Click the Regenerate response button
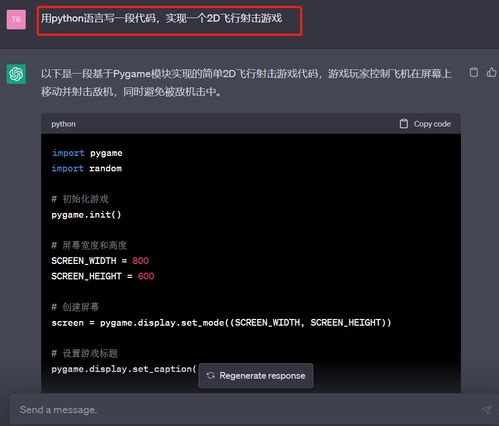 click(256, 376)
